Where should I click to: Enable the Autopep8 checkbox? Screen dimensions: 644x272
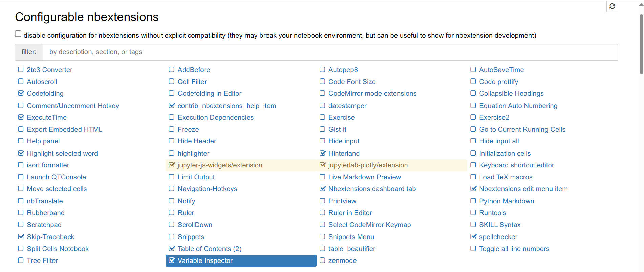click(x=322, y=70)
